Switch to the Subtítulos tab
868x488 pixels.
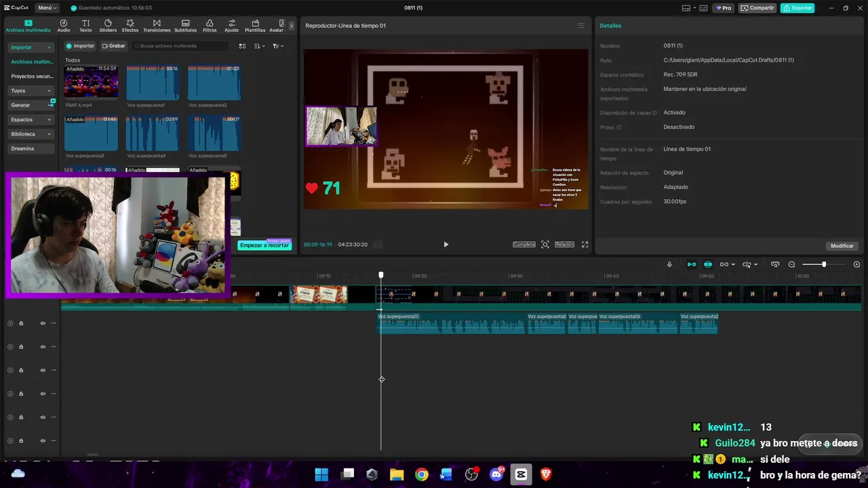186,26
